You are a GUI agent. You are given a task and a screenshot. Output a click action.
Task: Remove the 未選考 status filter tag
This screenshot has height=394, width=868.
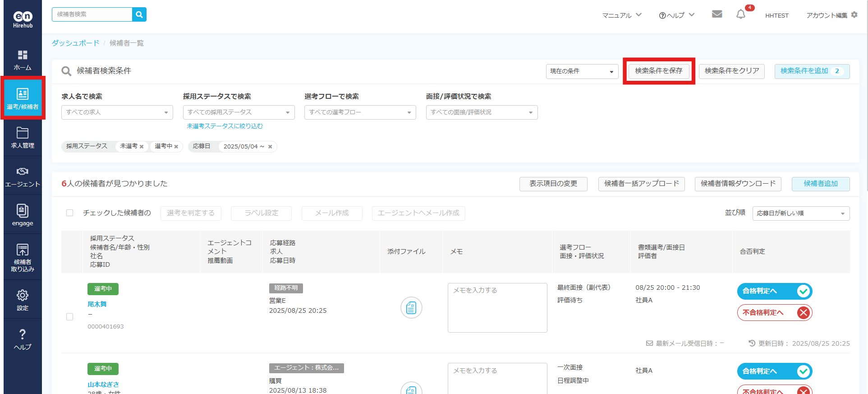click(x=142, y=147)
